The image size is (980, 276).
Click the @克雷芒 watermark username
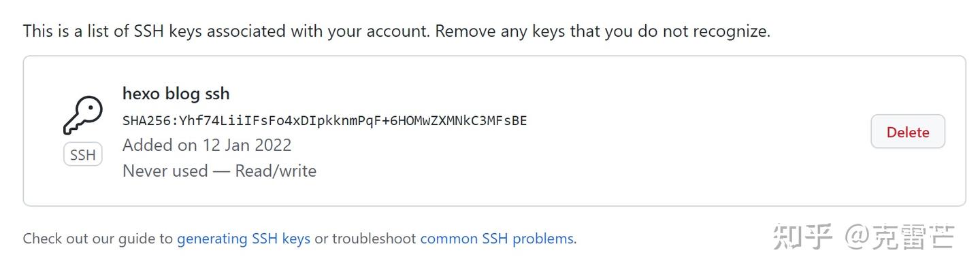pyautogui.click(x=900, y=237)
